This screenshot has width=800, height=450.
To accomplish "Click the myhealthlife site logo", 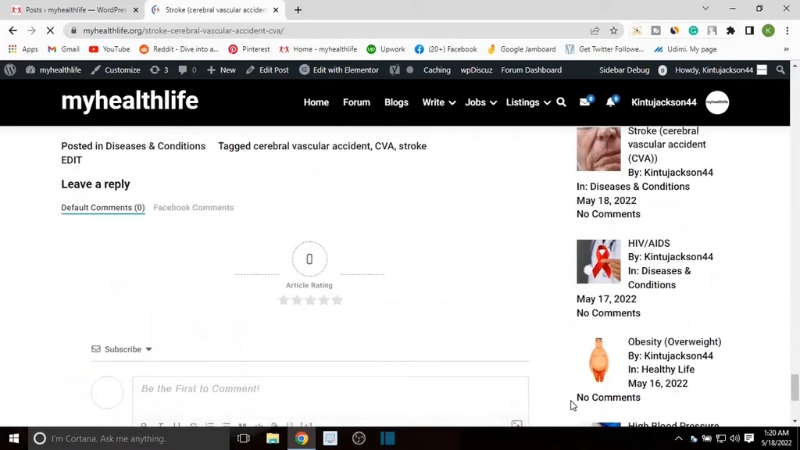I will pyautogui.click(x=130, y=102).
